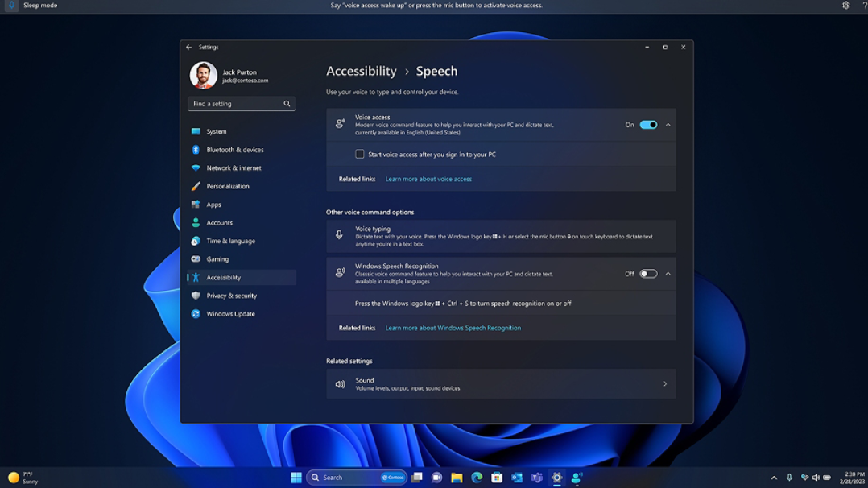868x488 pixels.
Task: Click the 'Related settings' heading
Action: click(x=349, y=361)
